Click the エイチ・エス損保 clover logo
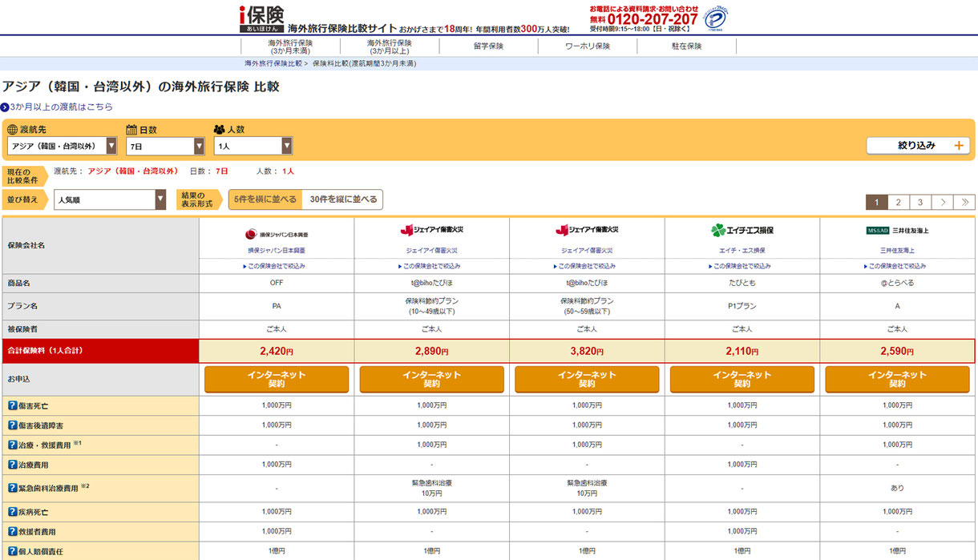 coord(742,231)
